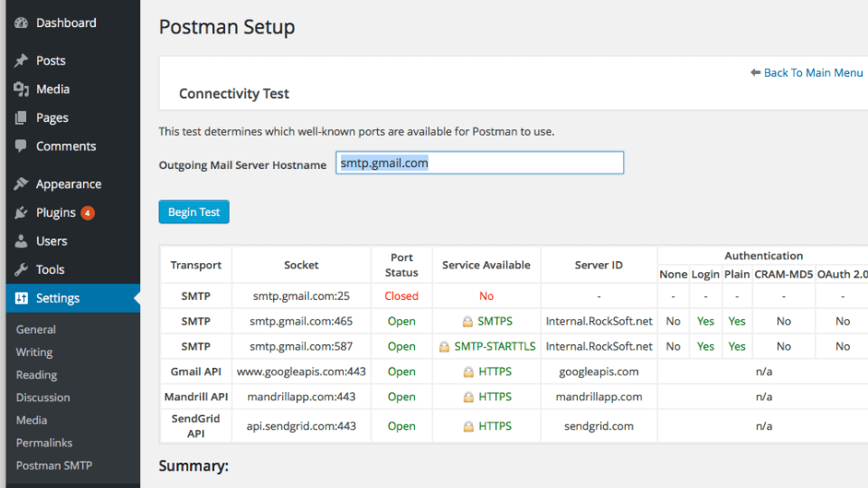Click the Postman Setup page title
This screenshot has width=868, height=488.
click(227, 26)
